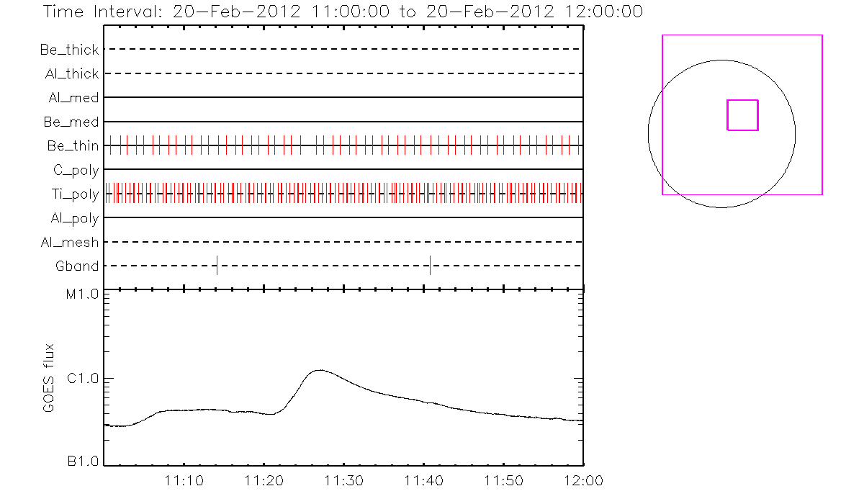Click the Ti_poly filter label
This screenshot has height=504, width=864.
[76, 194]
